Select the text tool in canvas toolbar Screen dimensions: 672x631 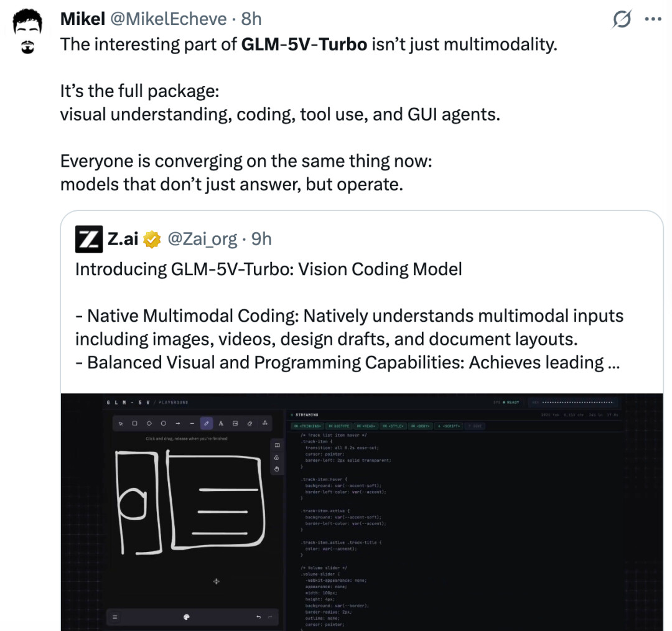tap(221, 423)
